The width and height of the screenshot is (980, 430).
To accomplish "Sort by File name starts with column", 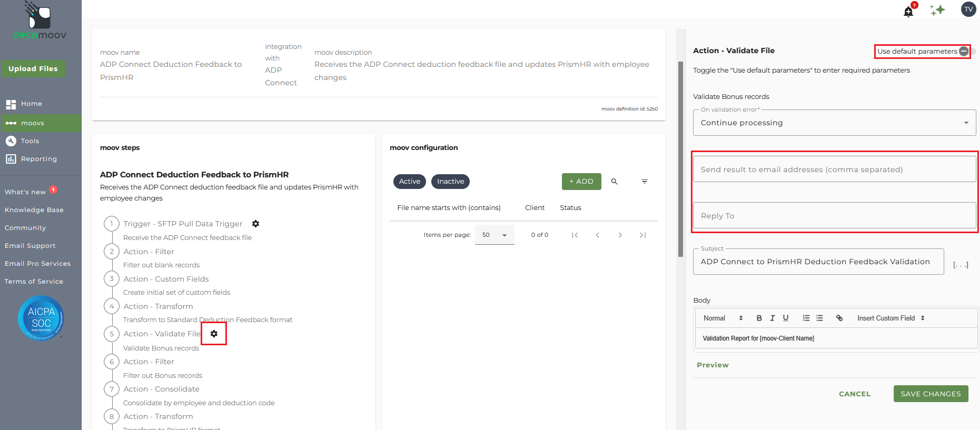I will coord(449,208).
